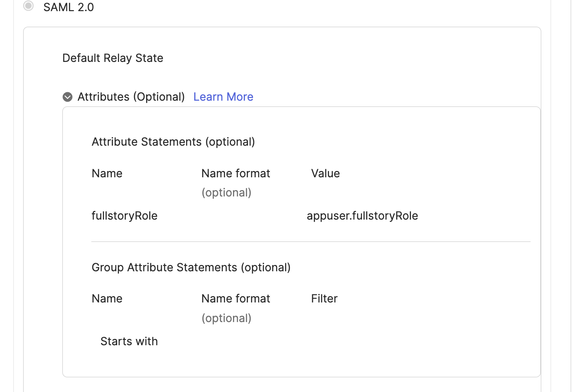Click Name header under Group Attribute Statements
The height and width of the screenshot is (392, 572).
pos(107,298)
